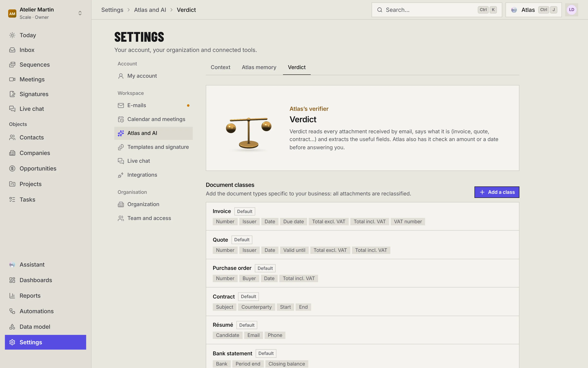This screenshot has width=588, height=368.
Task: Click the Meetings camera icon
Action: (x=12, y=79)
